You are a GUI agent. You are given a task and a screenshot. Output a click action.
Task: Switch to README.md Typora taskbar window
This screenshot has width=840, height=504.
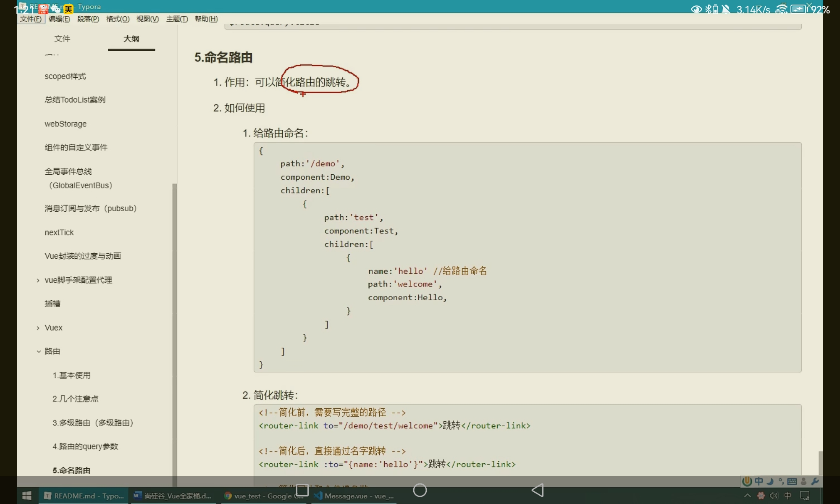[x=84, y=496]
